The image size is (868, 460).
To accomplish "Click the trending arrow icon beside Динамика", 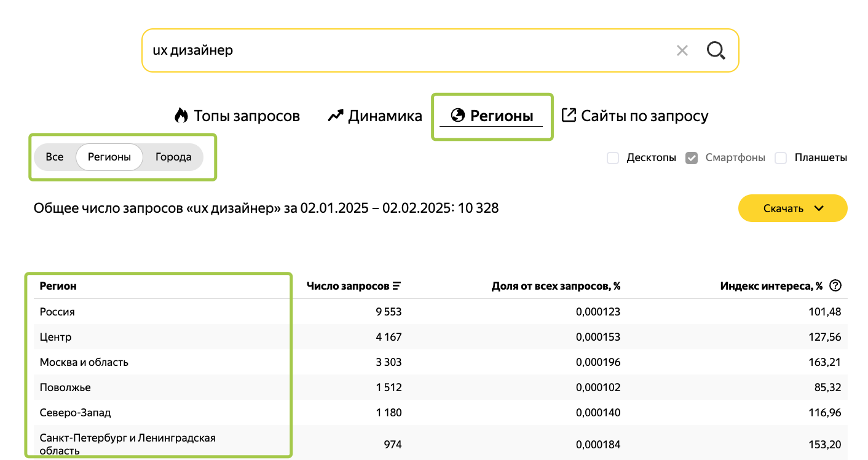I will click(x=335, y=115).
